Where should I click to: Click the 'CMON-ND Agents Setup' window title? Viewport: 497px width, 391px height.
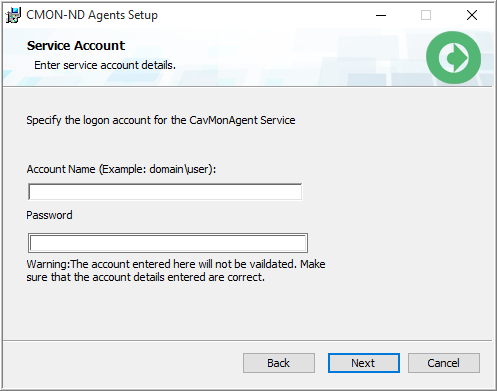pos(92,15)
